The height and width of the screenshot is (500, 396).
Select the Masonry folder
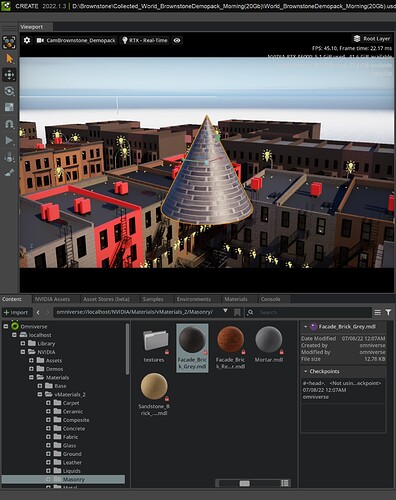click(63, 479)
